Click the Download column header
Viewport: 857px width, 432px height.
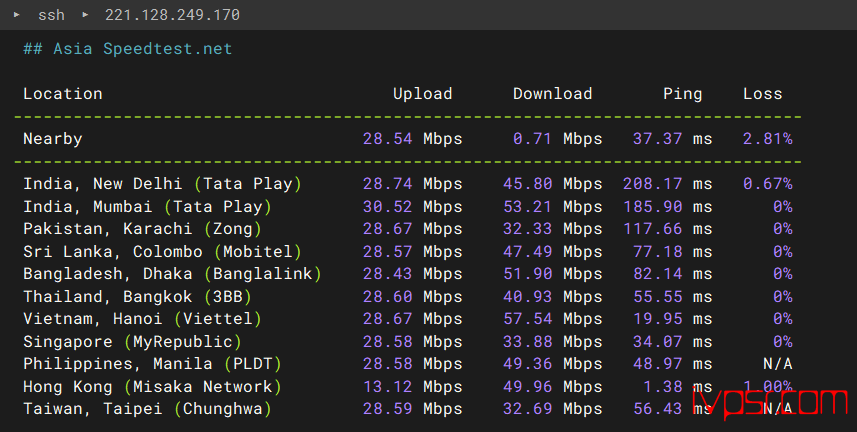(553, 94)
